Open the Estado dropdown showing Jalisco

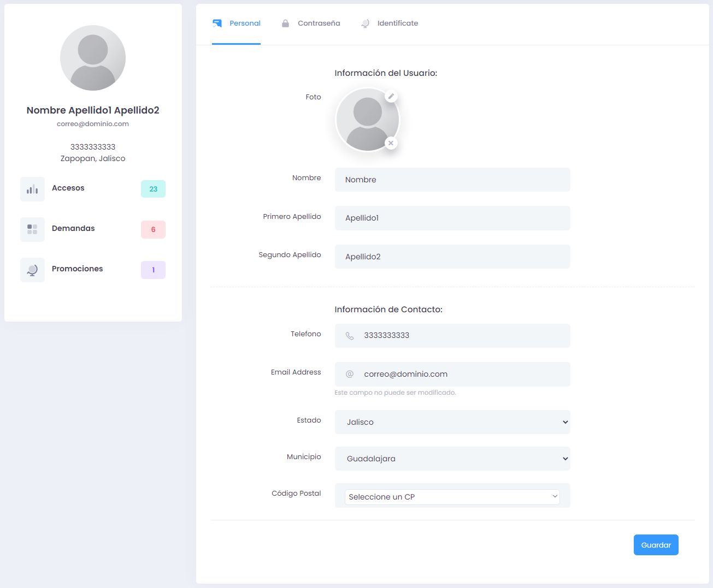point(452,422)
